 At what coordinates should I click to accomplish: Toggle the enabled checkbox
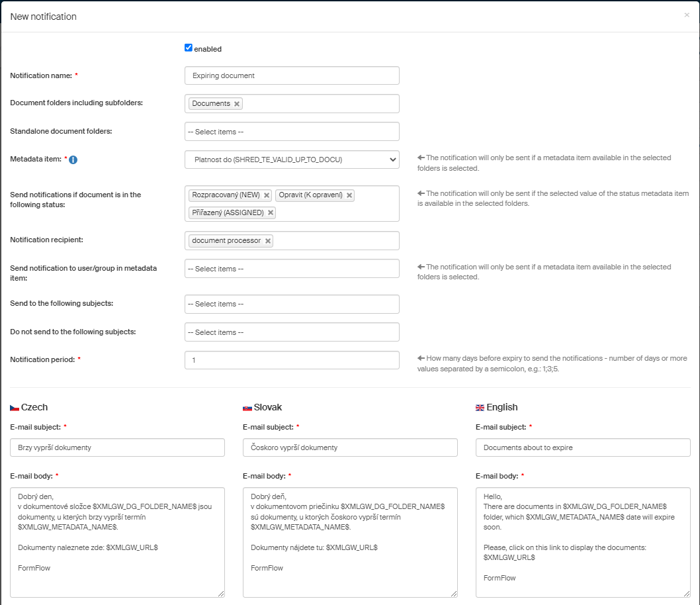189,48
